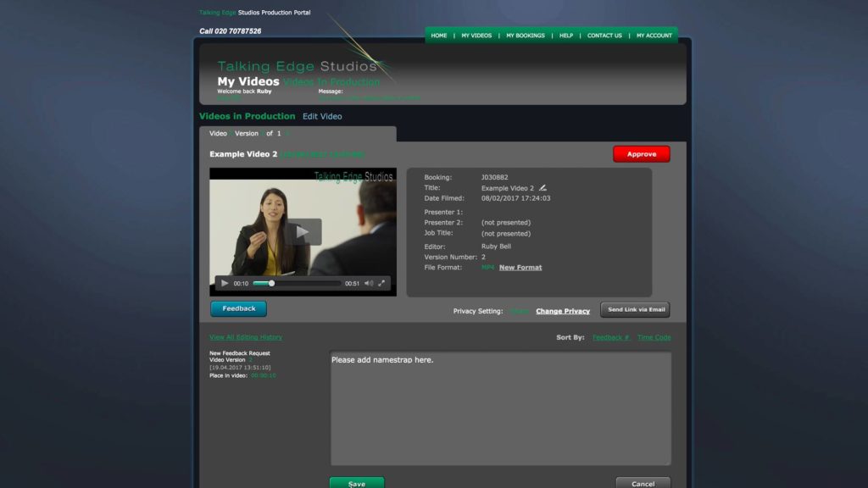Click the blue Feedback button
Viewport: 868px width, 488px height.
coord(238,308)
